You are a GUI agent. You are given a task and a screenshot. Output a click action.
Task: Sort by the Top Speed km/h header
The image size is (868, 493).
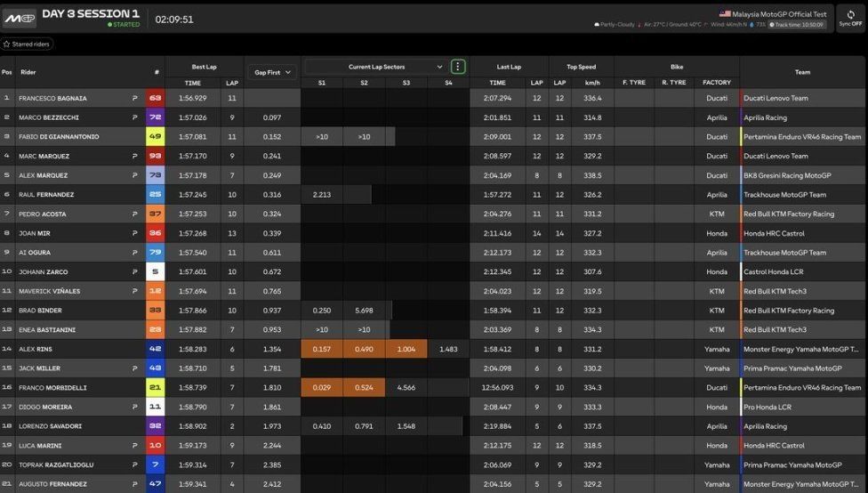(592, 83)
